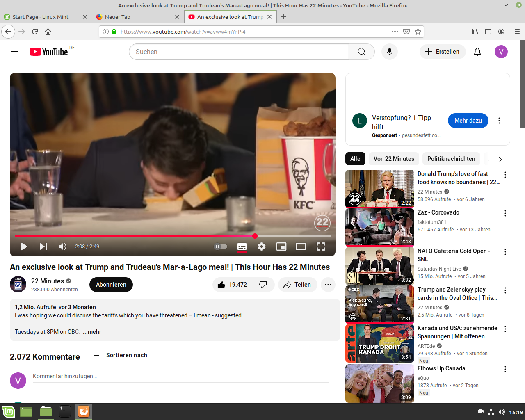Select the Von 22 Minutes chip
Image resolution: width=525 pixels, height=420 pixels.
click(x=394, y=159)
